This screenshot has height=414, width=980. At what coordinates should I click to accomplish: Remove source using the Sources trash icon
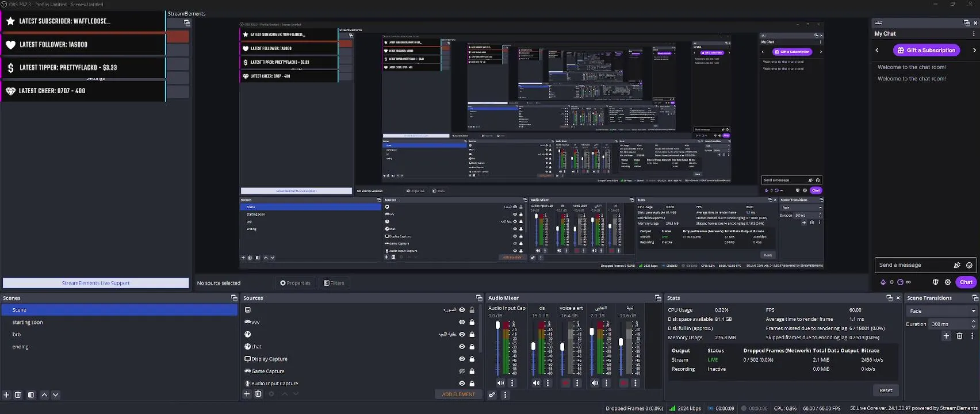(x=258, y=394)
